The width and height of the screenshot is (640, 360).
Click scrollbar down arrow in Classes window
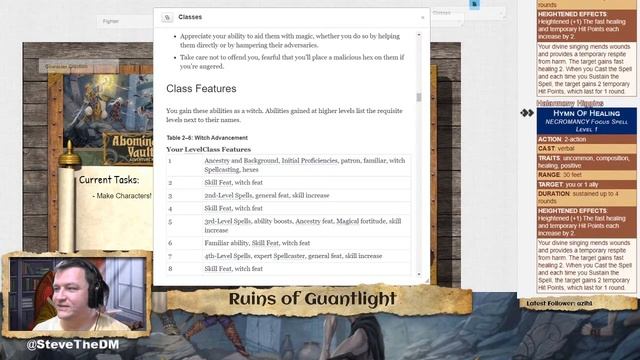419,274
